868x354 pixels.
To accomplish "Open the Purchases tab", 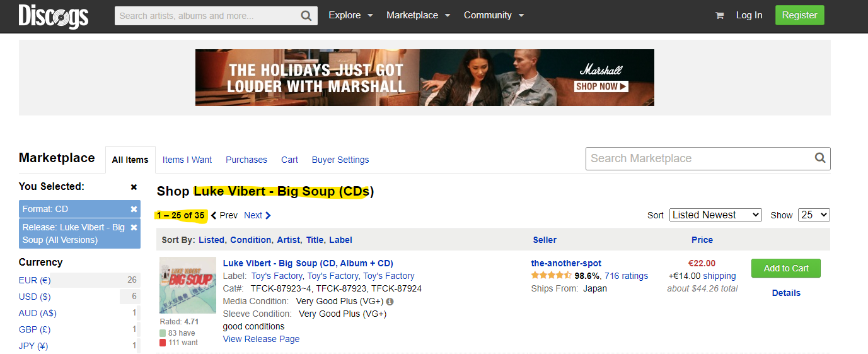I will (246, 160).
